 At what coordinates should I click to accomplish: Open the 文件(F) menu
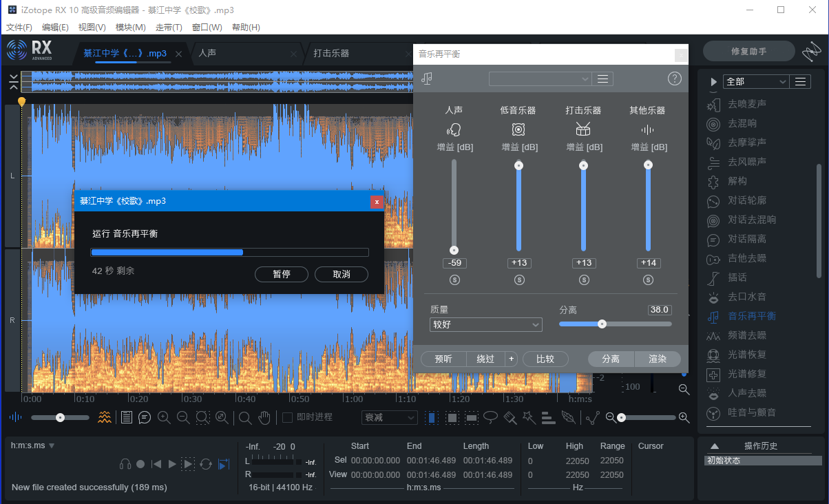click(19, 28)
